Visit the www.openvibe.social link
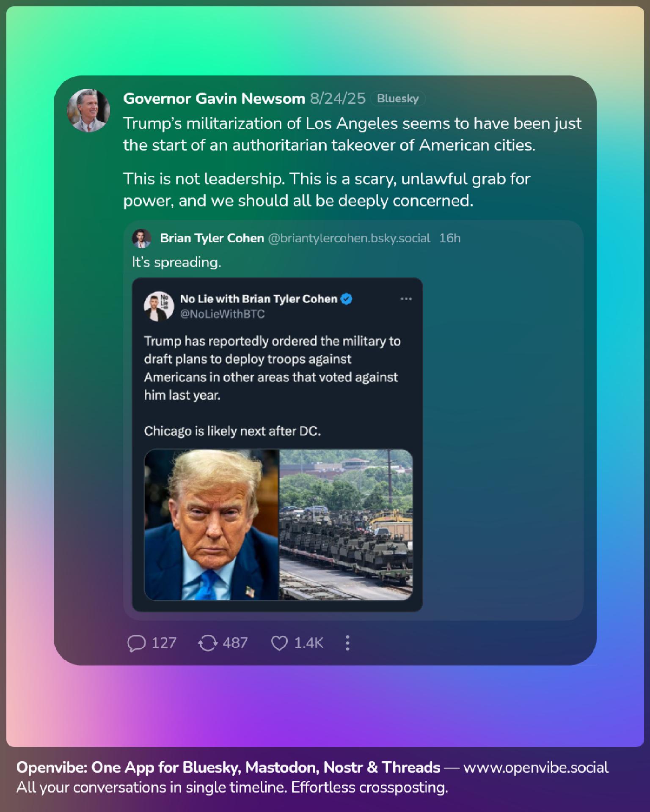Image resolution: width=650 pixels, height=812 pixels. (x=536, y=768)
